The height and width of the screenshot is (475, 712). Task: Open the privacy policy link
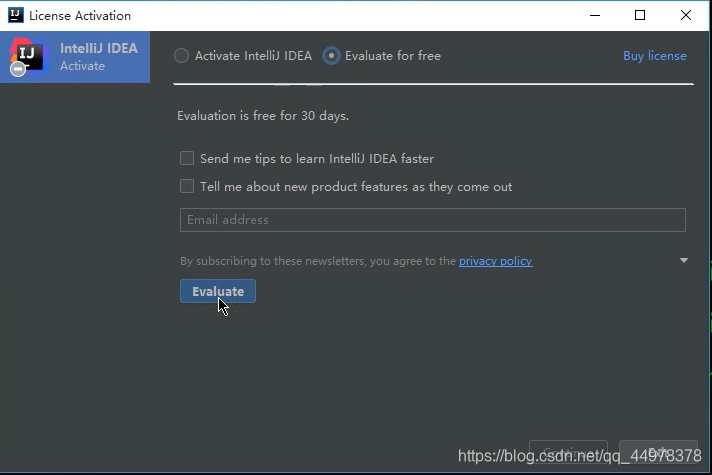[x=495, y=261]
